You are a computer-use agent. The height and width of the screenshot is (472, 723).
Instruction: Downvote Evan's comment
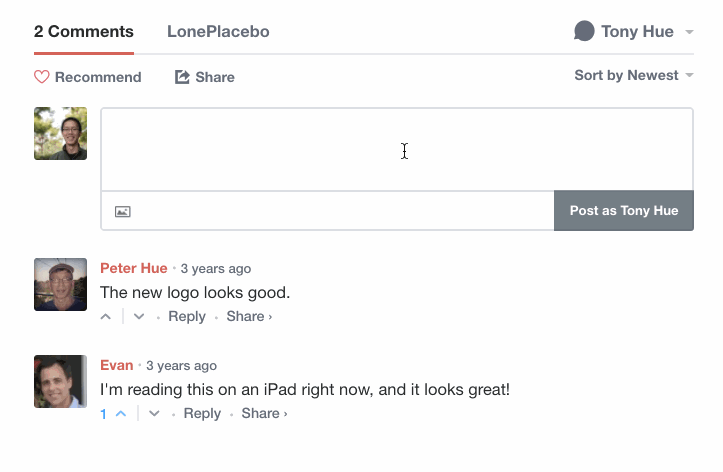(154, 413)
